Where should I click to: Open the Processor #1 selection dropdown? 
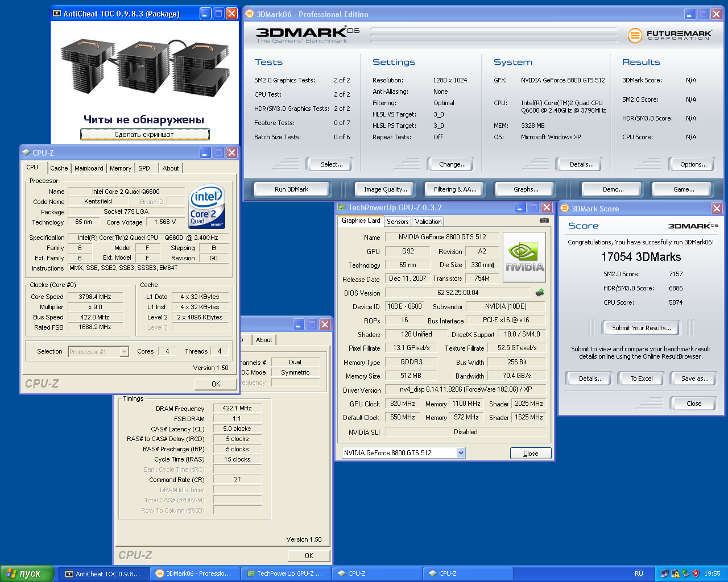coord(124,352)
